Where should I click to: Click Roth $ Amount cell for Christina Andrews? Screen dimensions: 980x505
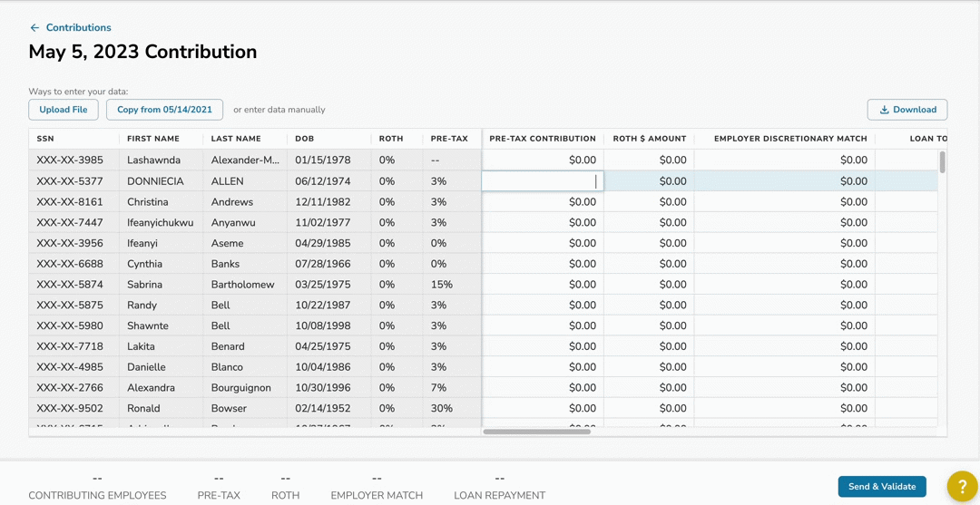click(648, 202)
